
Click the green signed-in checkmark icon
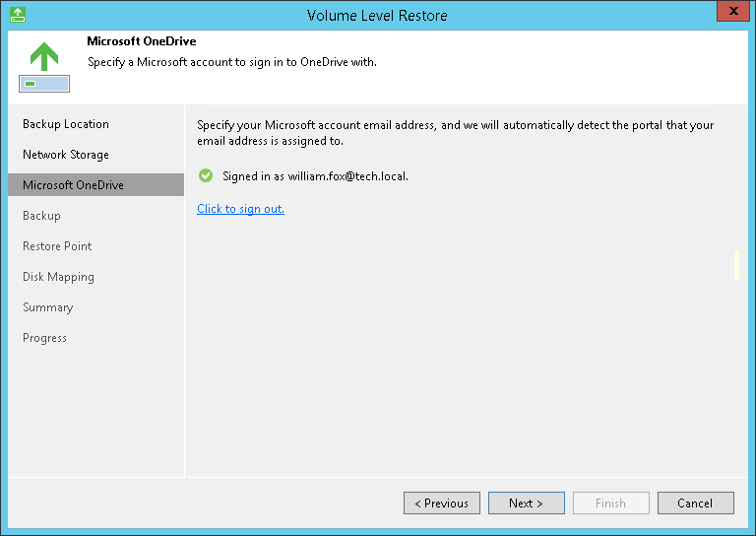point(206,175)
